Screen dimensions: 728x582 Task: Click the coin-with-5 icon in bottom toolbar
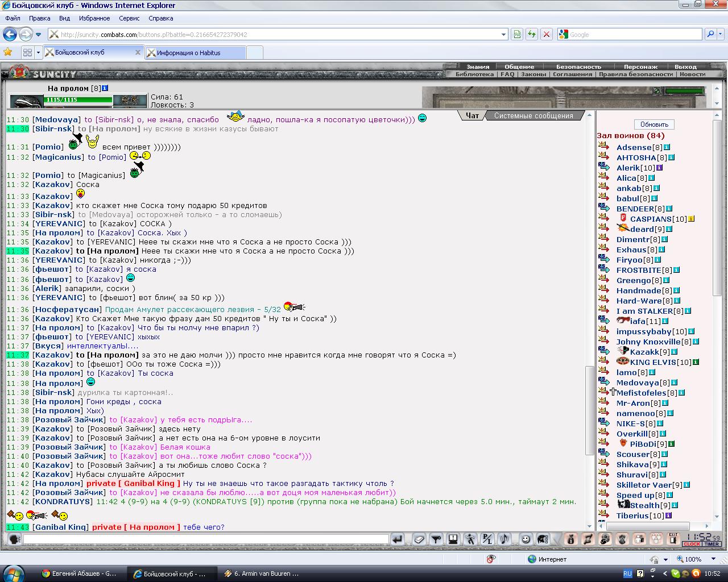coord(605,539)
